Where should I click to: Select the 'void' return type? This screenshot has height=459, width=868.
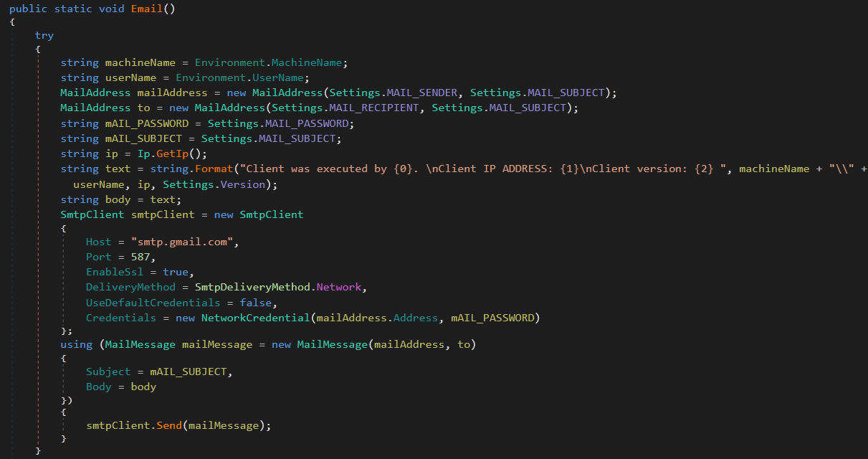pos(112,9)
